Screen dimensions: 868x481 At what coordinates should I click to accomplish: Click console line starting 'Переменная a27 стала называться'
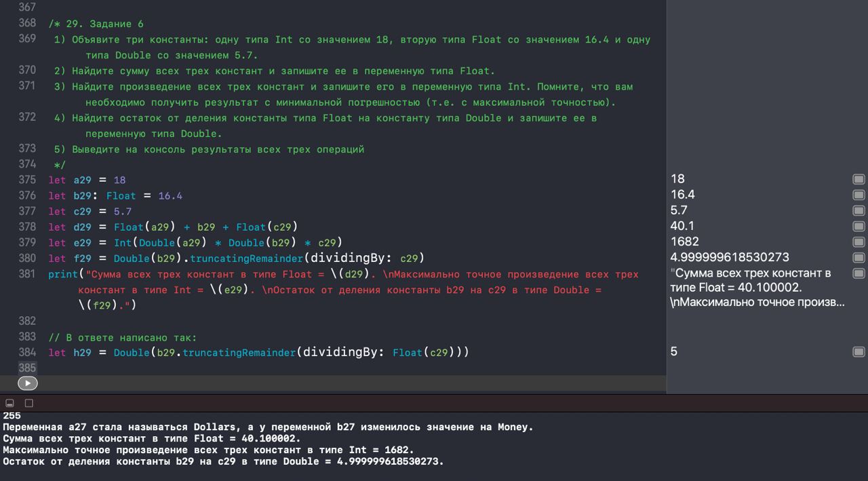coord(269,427)
